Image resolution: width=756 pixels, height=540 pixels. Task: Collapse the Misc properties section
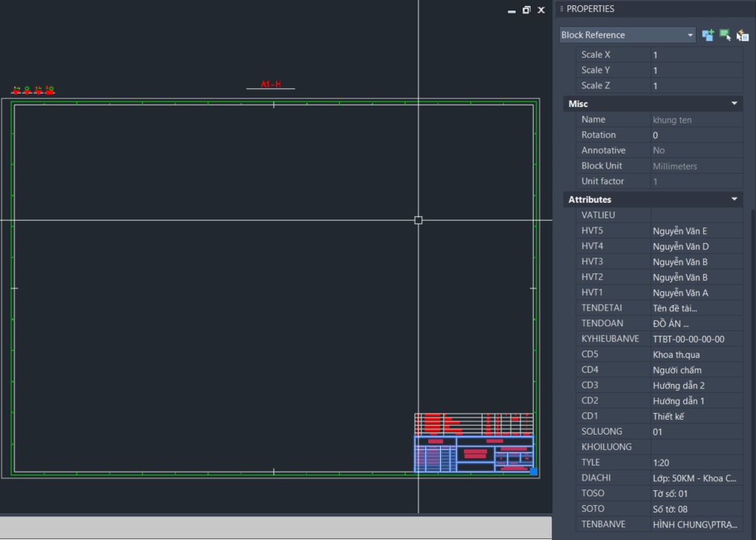[x=734, y=104]
